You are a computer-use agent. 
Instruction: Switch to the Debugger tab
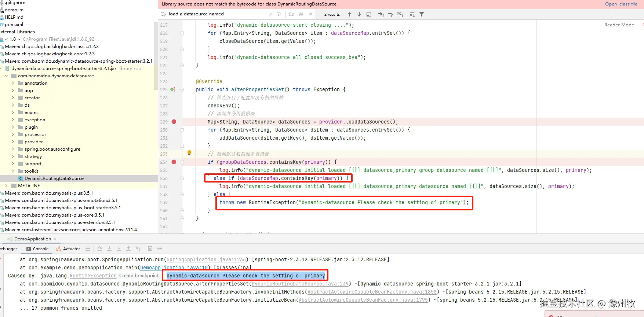point(8,249)
